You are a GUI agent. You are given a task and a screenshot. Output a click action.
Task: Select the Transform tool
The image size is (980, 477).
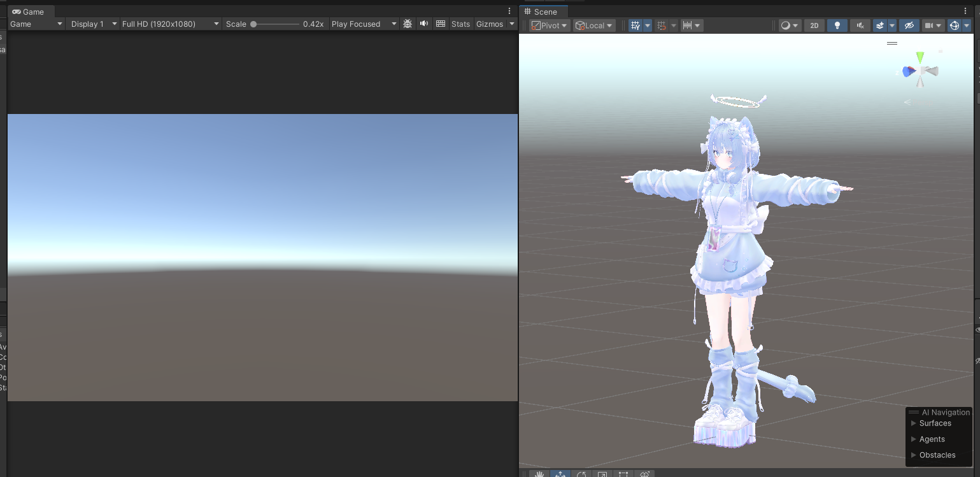[x=644, y=474]
